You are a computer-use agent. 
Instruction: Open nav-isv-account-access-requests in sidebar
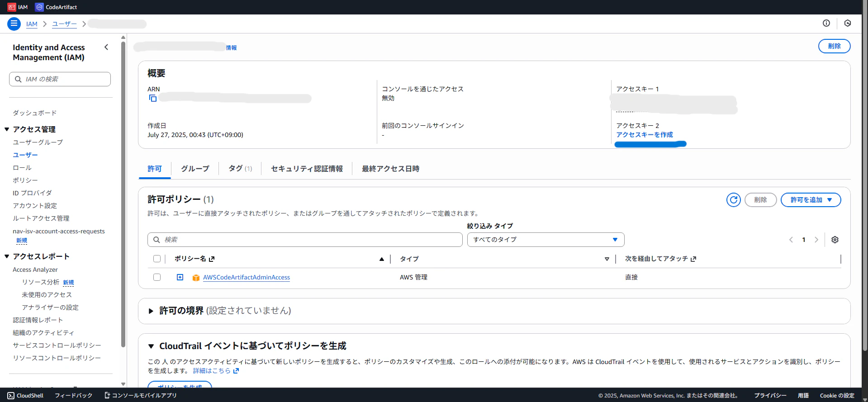(59, 231)
